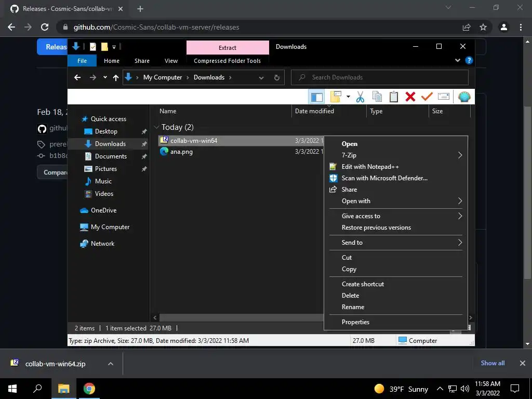Click the new folder note icon in the toolbar
The width and height of the screenshot is (532, 399).
click(x=336, y=97)
